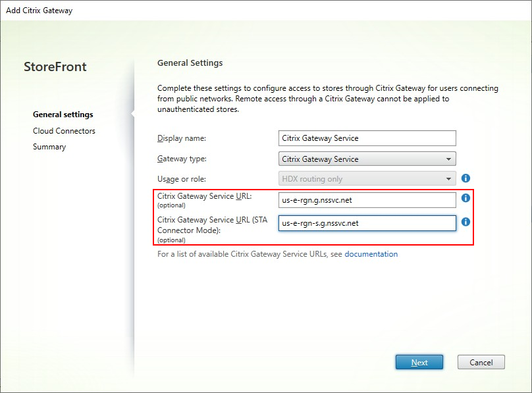
Task: Click the info icon for STA Connector Mode URL
Action: (465, 223)
